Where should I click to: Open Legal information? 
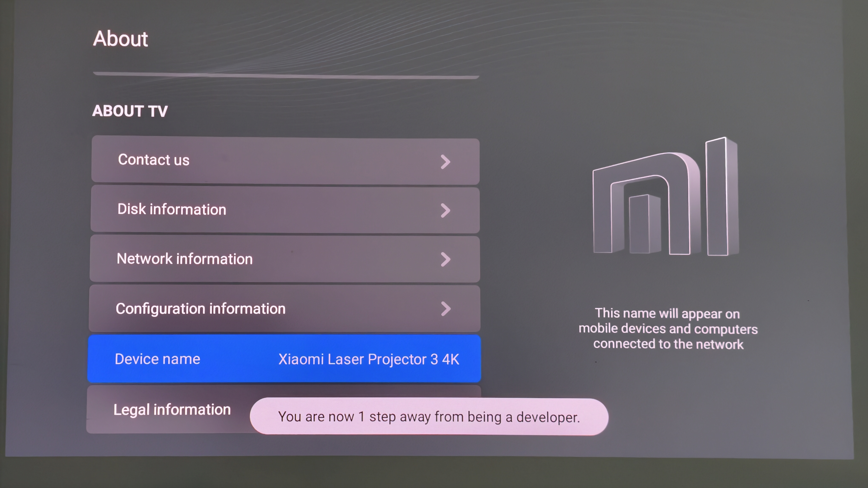coord(172,410)
